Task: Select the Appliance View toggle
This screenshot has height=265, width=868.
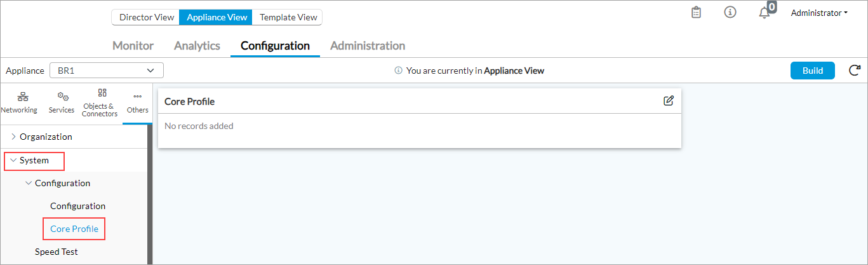Action: (x=217, y=17)
